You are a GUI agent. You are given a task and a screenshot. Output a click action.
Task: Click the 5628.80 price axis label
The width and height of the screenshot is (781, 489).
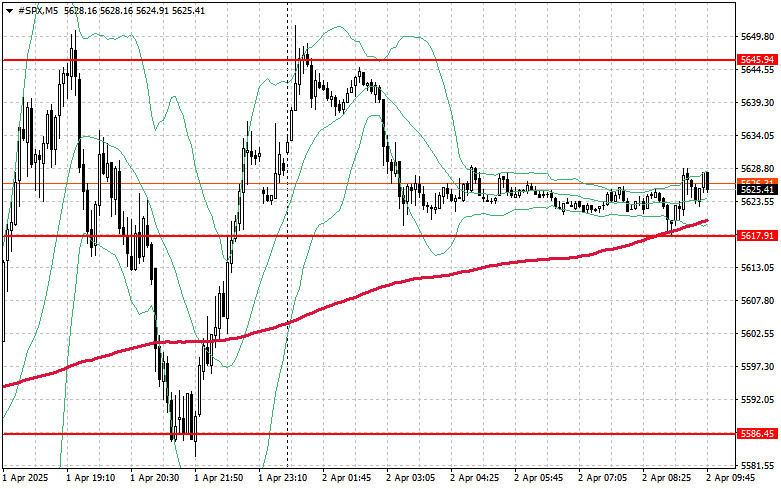point(757,169)
